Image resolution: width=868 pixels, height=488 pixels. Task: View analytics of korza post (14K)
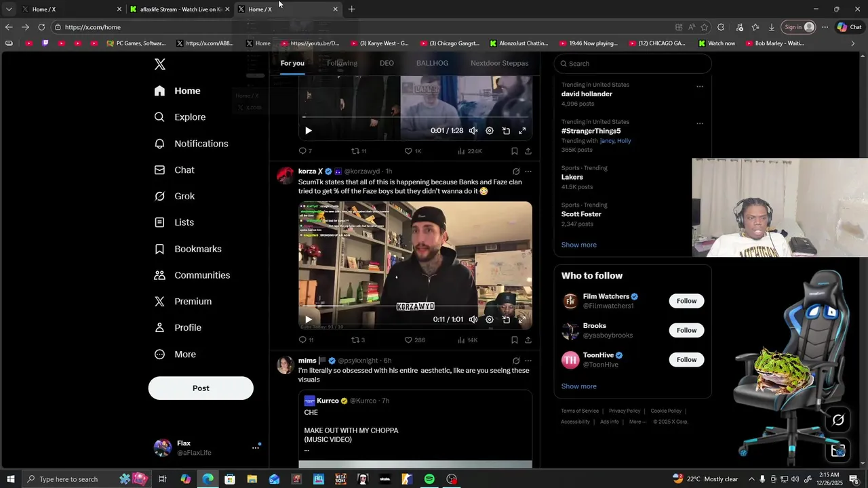(467, 340)
